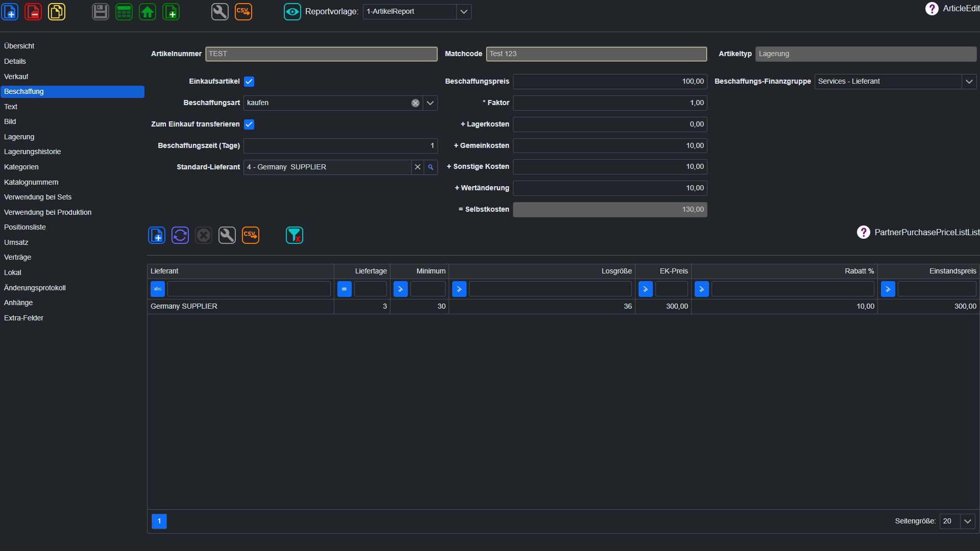Click the green table list icon
The image size is (980, 551).
pyautogui.click(x=124, y=11)
